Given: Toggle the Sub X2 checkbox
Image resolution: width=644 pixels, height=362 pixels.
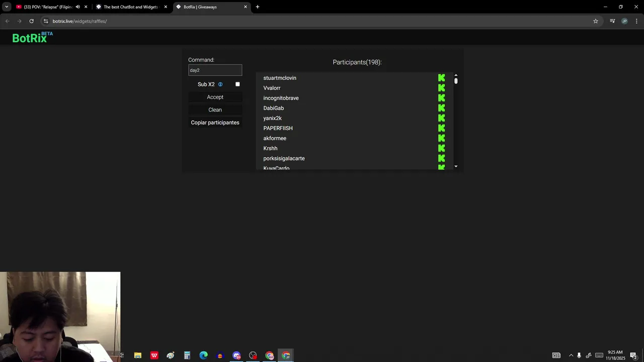Looking at the screenshot, I should [x=237, y=84].
